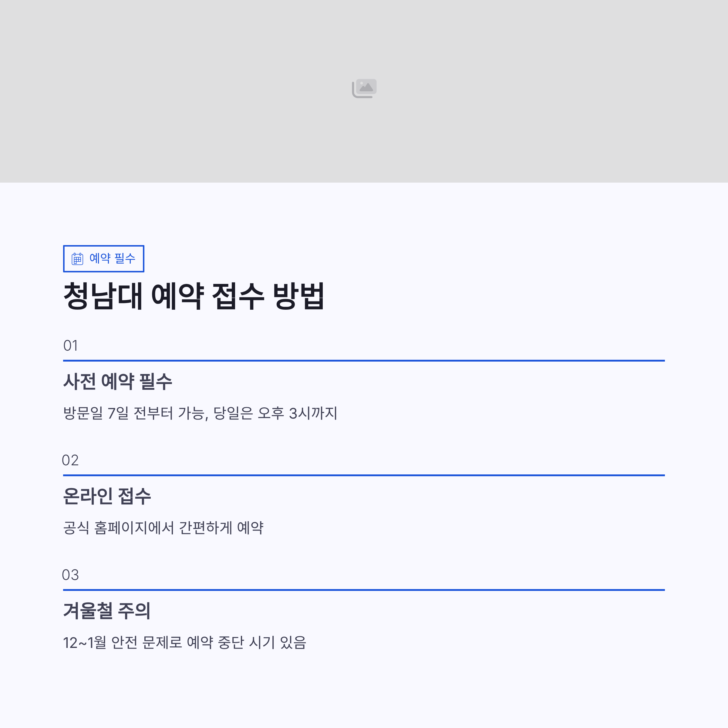This screenshot has width=728, height=728.
Task: Click step number 03
Action: coord(70,575)
